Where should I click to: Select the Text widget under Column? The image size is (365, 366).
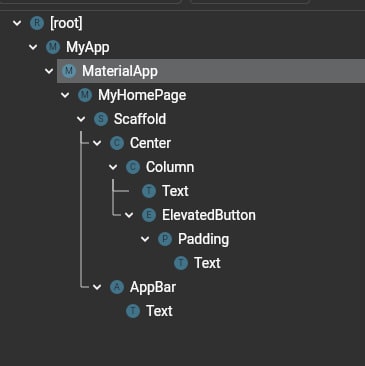175,191
